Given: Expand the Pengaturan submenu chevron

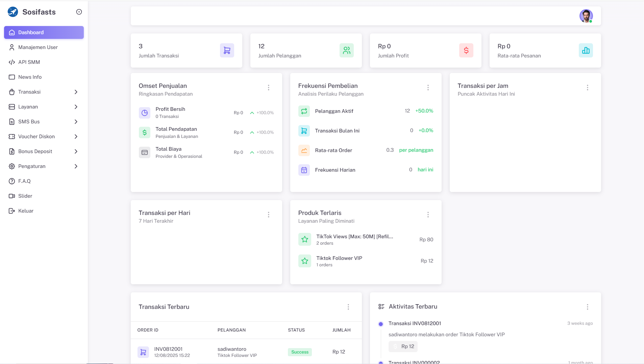Looking at the screenshot, I should point(76,166).
